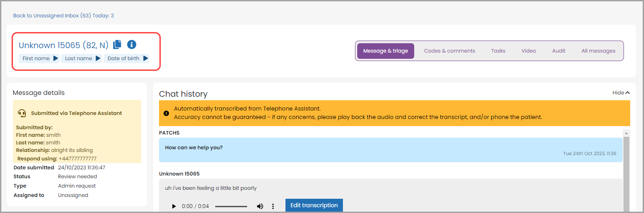This screenshot has height=213, width=644.
Task: Click the audio progress slider
Action: click(x=231, y=206)
